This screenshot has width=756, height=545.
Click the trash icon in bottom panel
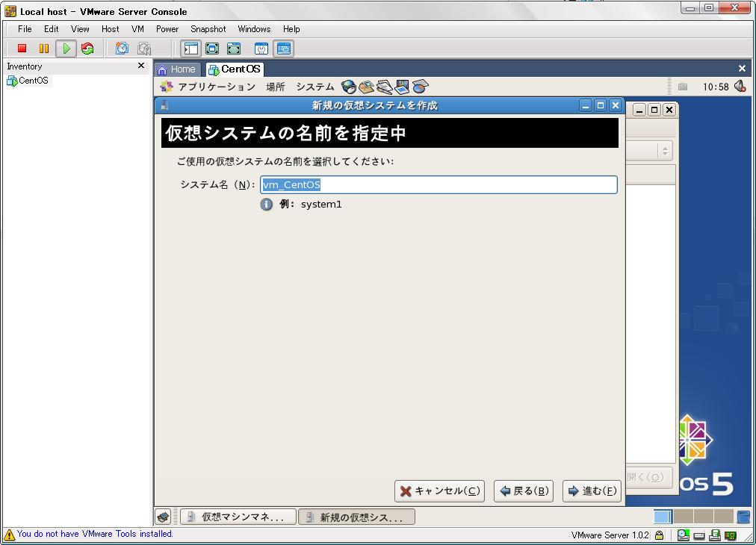tap(743, 517)
